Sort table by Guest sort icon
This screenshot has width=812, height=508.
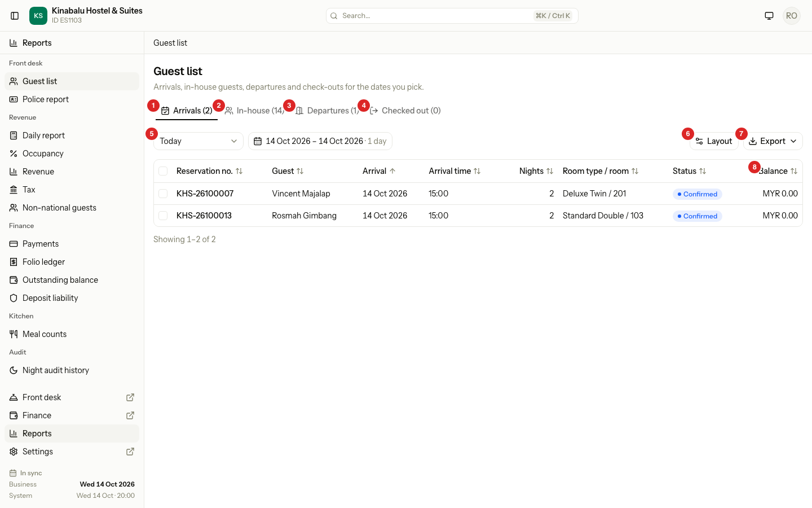pyautogui.click(x=300, y=171)
